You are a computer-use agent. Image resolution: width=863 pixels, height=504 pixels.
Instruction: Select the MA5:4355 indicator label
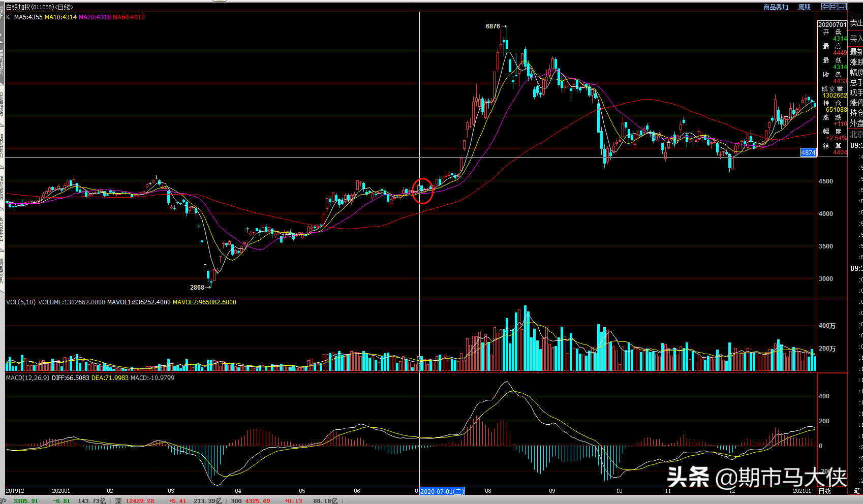point(28,17)
